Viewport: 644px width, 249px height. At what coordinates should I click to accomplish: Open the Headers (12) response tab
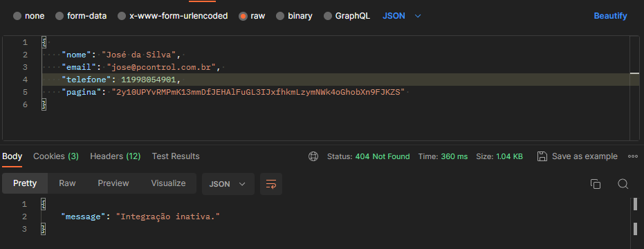(x=116, y=156)
